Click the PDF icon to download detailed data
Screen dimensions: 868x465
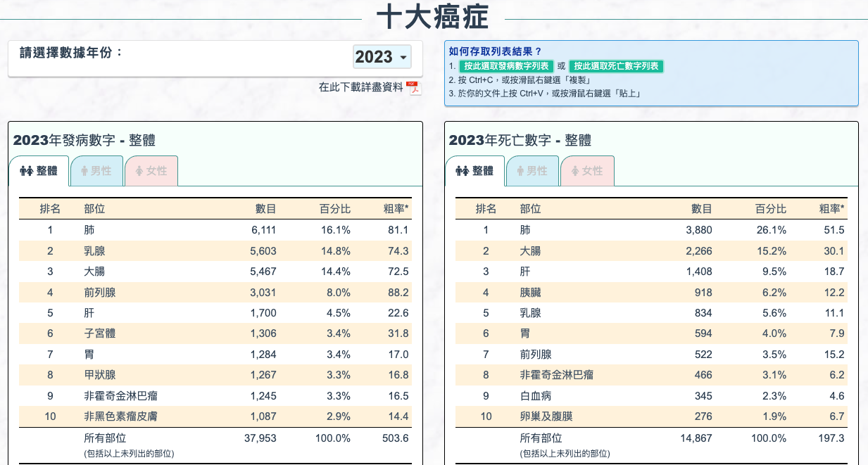(x=415, y=89)
